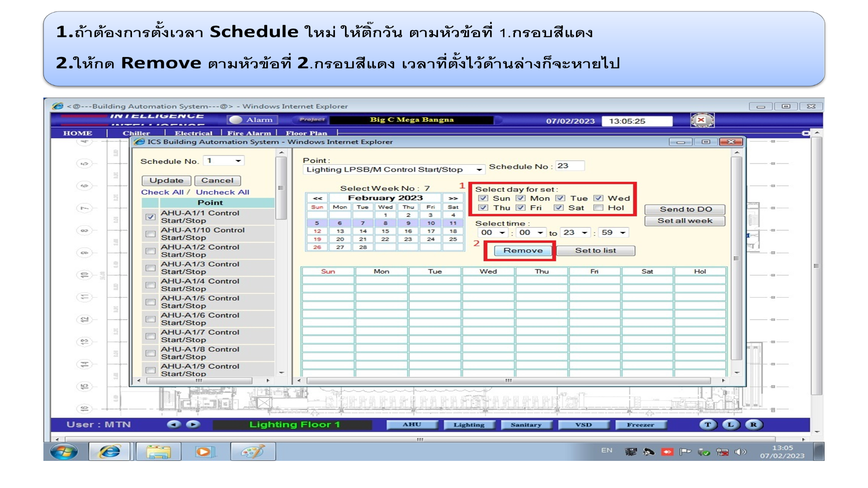
Task: Check AHU-A1/2 Control Start/Stop point
Action: coord(151,251)
